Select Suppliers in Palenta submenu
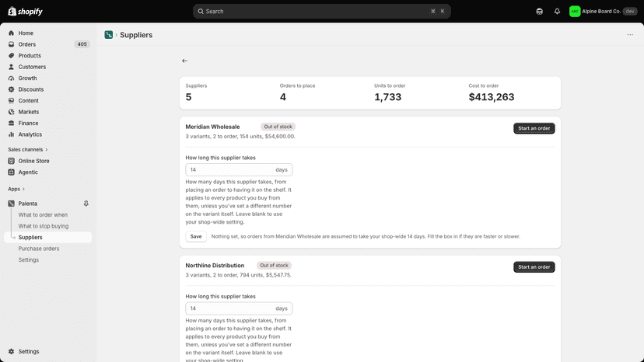This screenshot has width=644, height=362. [x=47, y=237]
